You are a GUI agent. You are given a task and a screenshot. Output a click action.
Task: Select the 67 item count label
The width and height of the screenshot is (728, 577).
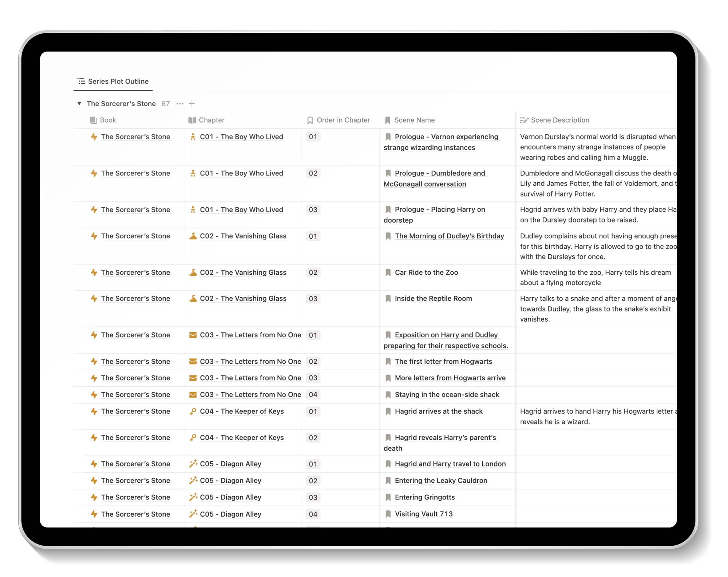click(x=165, y=103)
